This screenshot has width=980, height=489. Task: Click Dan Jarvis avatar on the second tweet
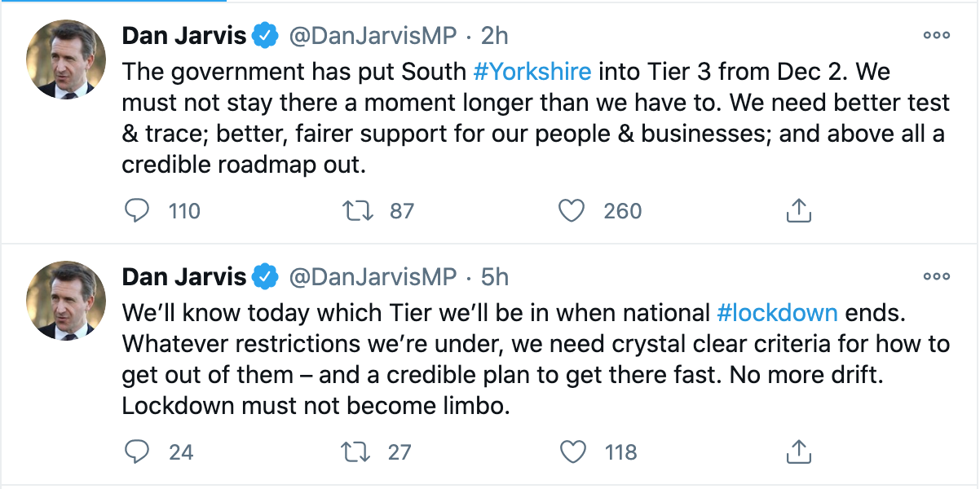(66, 300)
